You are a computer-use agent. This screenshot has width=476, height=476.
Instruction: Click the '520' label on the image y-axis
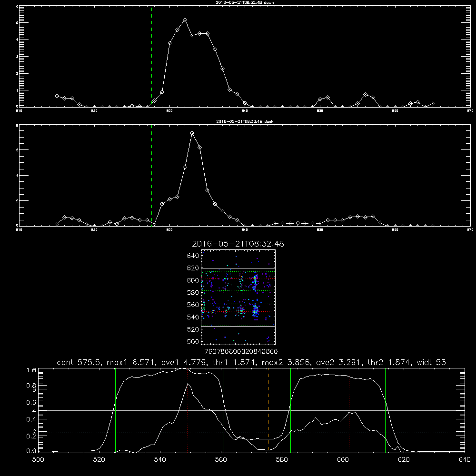pos(193,329)
